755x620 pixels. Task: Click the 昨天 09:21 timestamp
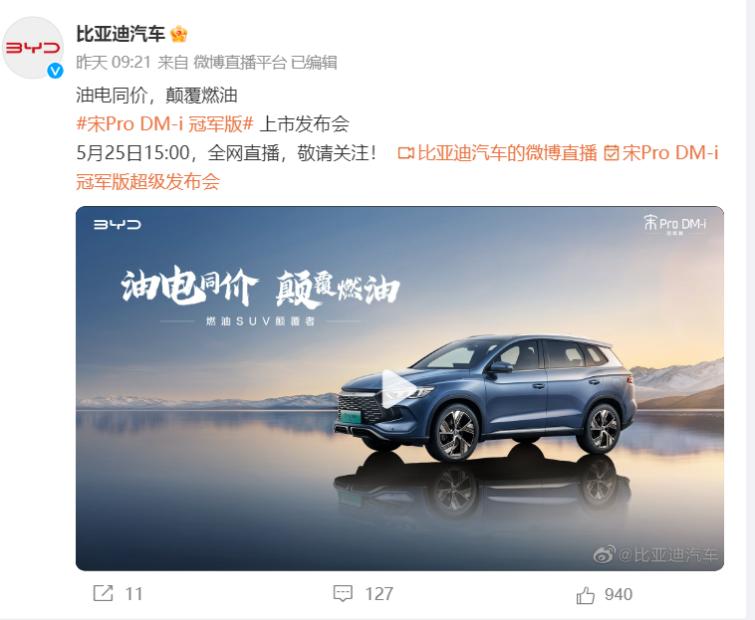coord(114,63)
